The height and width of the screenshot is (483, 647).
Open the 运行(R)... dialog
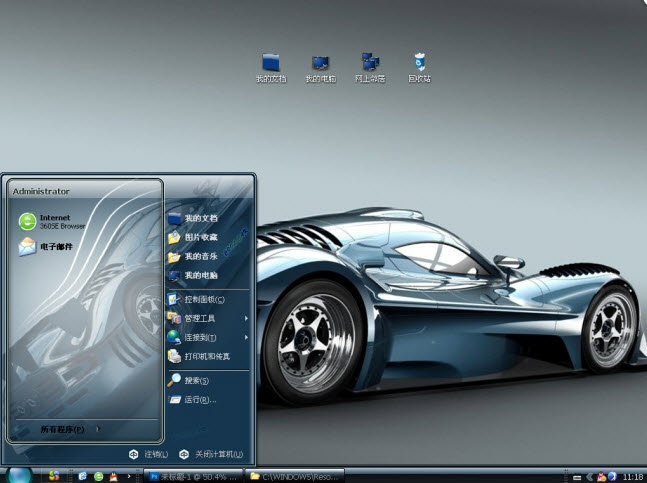199,399
